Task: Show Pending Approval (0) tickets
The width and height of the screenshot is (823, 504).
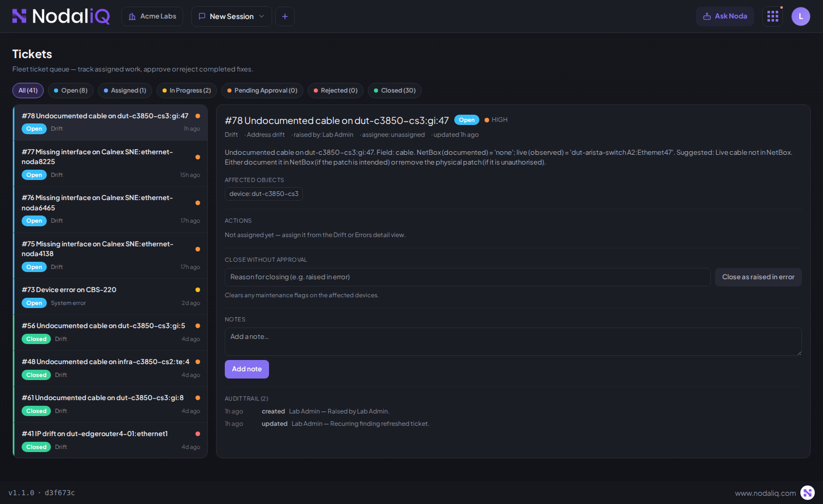Action: [262, 91]
